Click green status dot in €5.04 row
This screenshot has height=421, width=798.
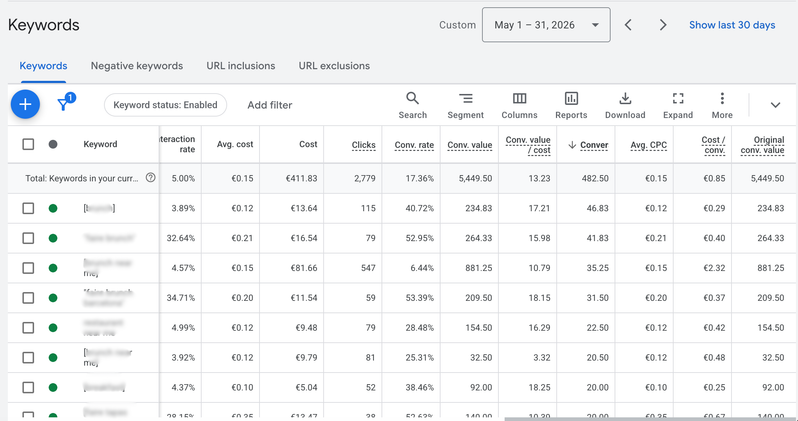tap(53, 387)
